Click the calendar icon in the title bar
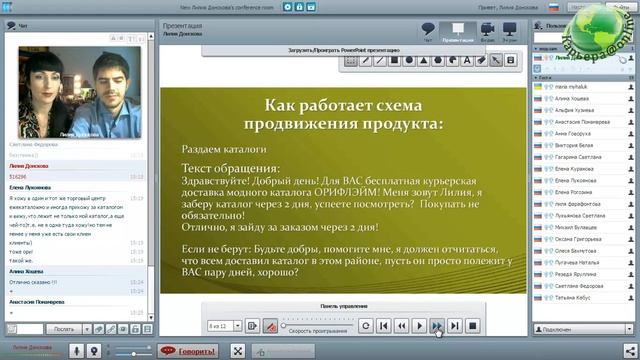The width and height of the screenshot is (640, 360). (311, 7)
